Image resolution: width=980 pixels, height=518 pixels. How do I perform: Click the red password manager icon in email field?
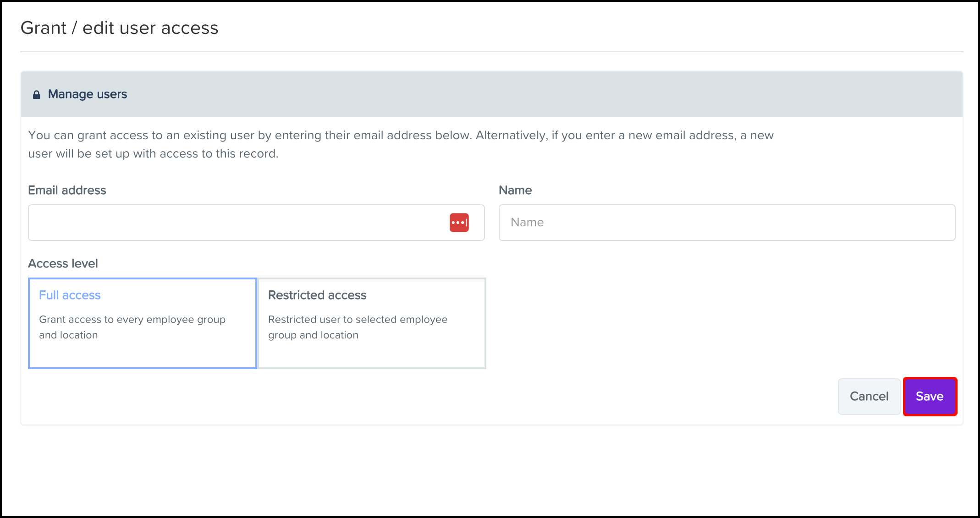click(459, 223)
